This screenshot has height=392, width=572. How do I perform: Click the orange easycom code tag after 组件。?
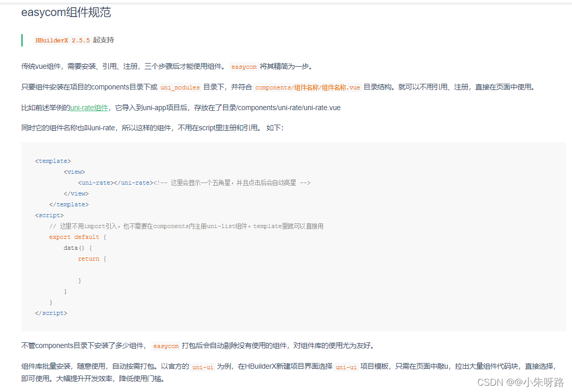(x=244, y=67)
